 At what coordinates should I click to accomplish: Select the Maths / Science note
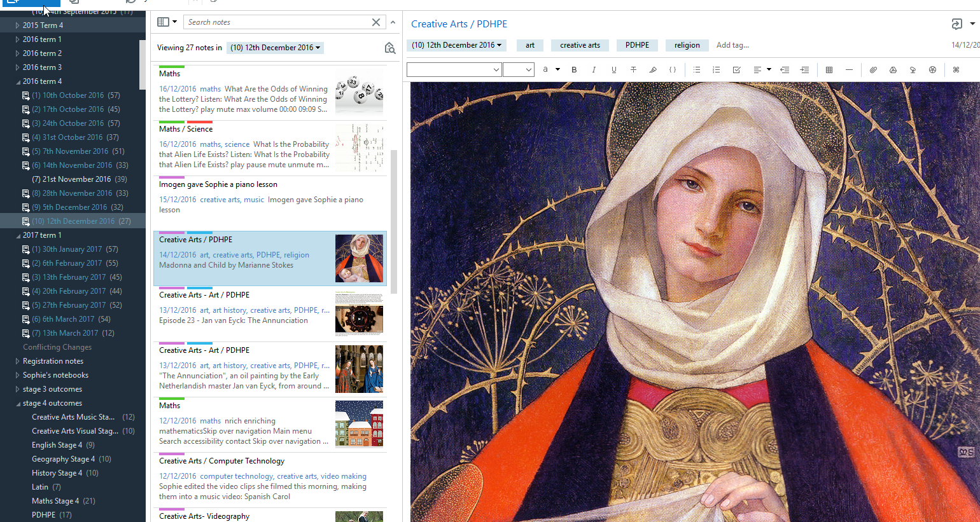(x=270, y=148)
